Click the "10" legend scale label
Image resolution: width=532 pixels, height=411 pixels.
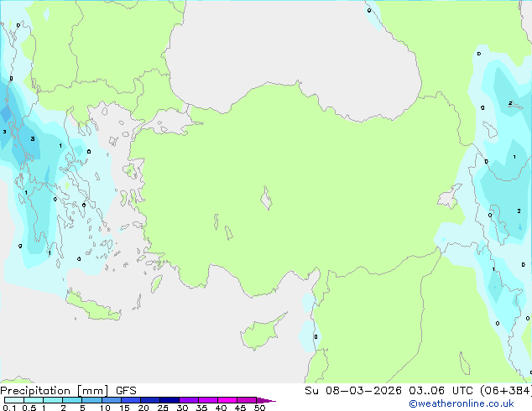coord(105,408)
